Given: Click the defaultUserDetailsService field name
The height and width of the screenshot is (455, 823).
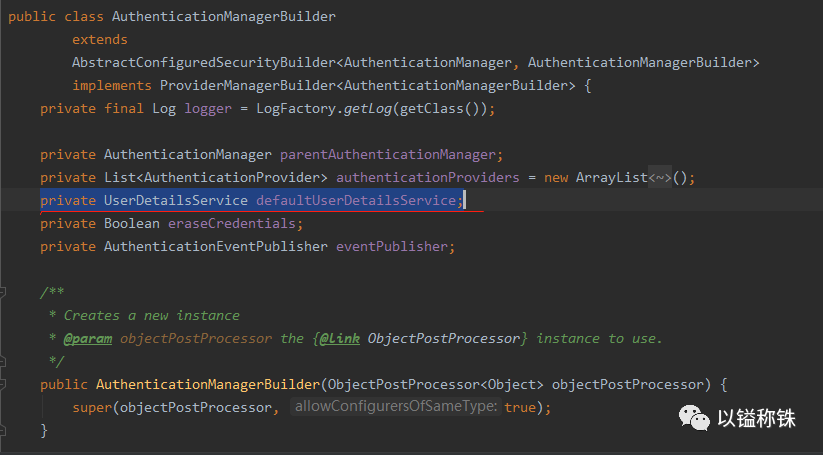Looking at the screenshot, I should (x=356, y=200).
